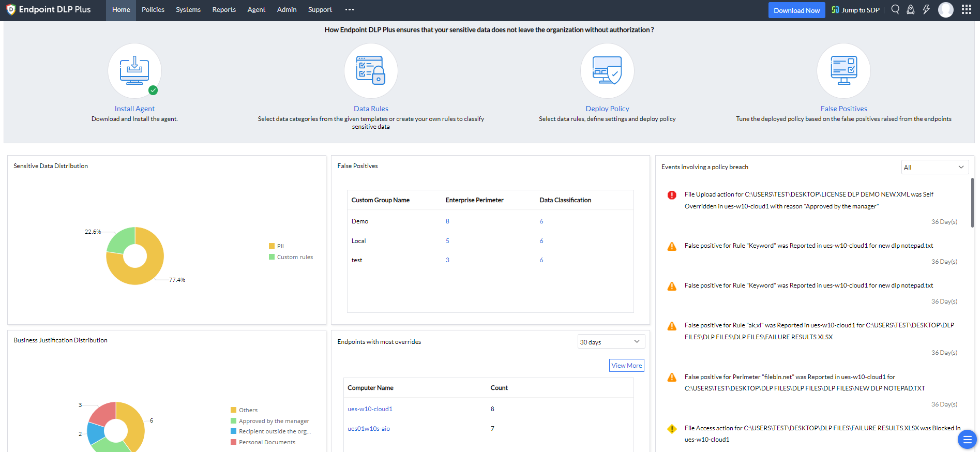Open the lightning bolt quick actions icon
The image size is (980, 452).
point(926,9)
